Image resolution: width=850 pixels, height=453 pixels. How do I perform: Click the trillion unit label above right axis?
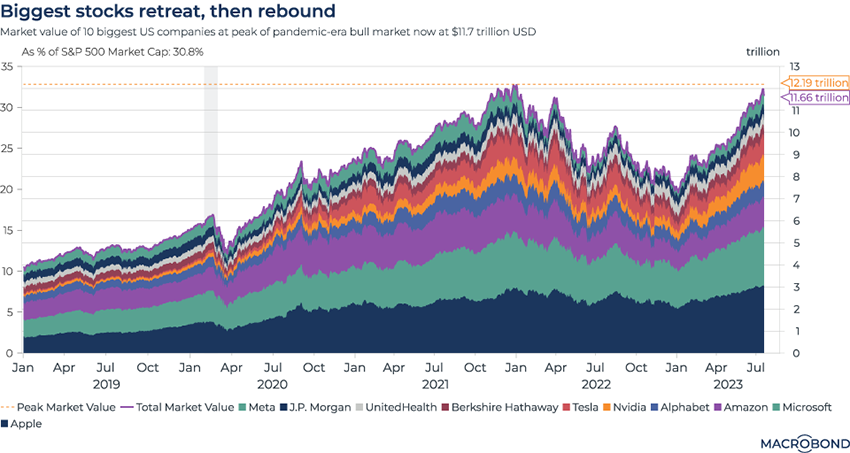click(763, 50)
